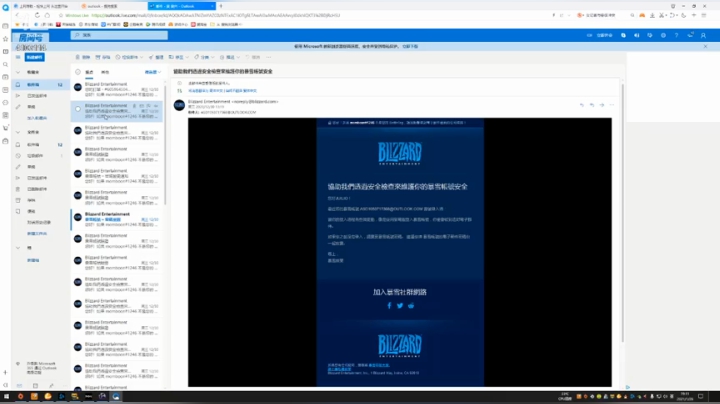Click the Meet now button in header
The height and width of the screenshot is (404, 720).
[x=600, y=35]
